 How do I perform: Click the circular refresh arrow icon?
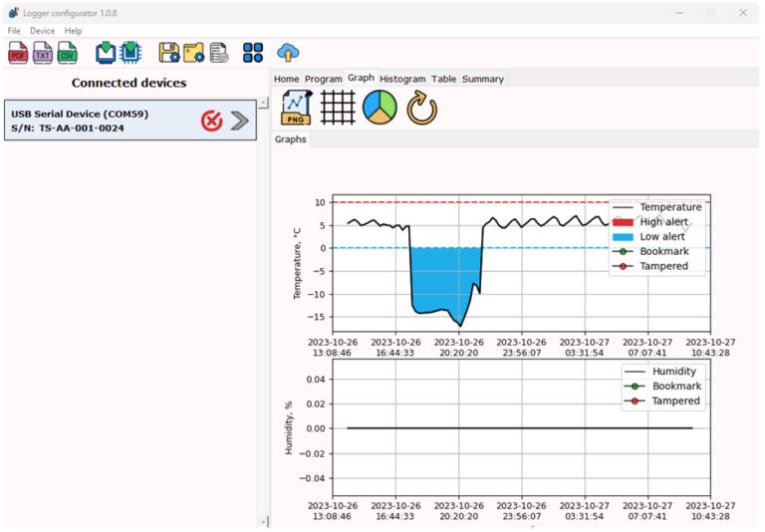tap(422, 108)
